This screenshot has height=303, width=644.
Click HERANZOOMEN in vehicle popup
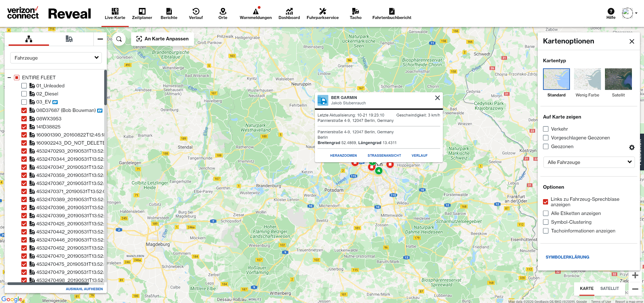point(343,155)
